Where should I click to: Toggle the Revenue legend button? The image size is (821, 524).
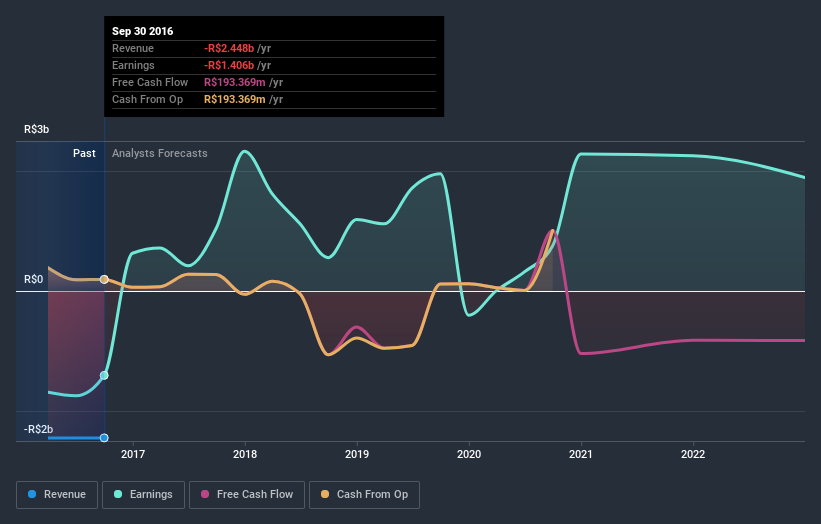[x=57, y=495]
